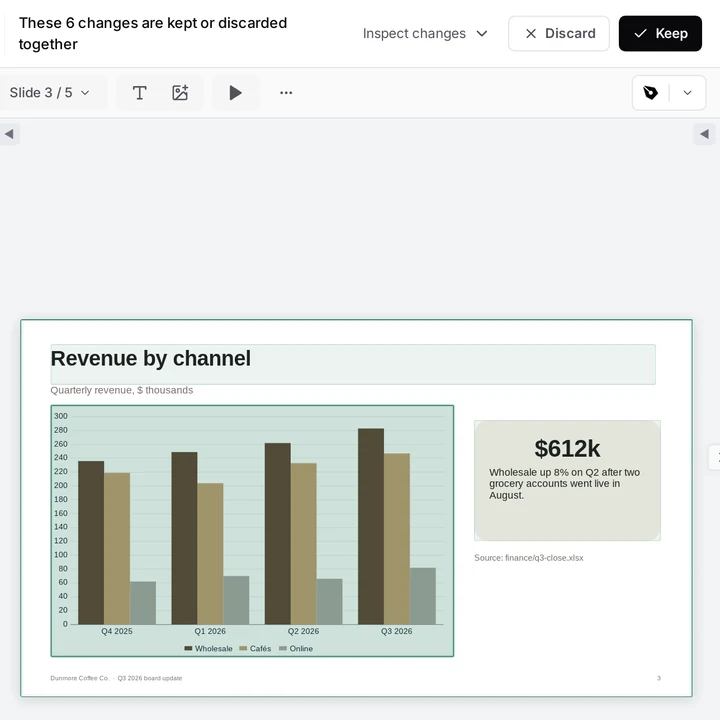The height and width of the screenshot is (720, 720).
Task: Click the Q3 2026 Wholesale bar
Action: pos(371,526)
